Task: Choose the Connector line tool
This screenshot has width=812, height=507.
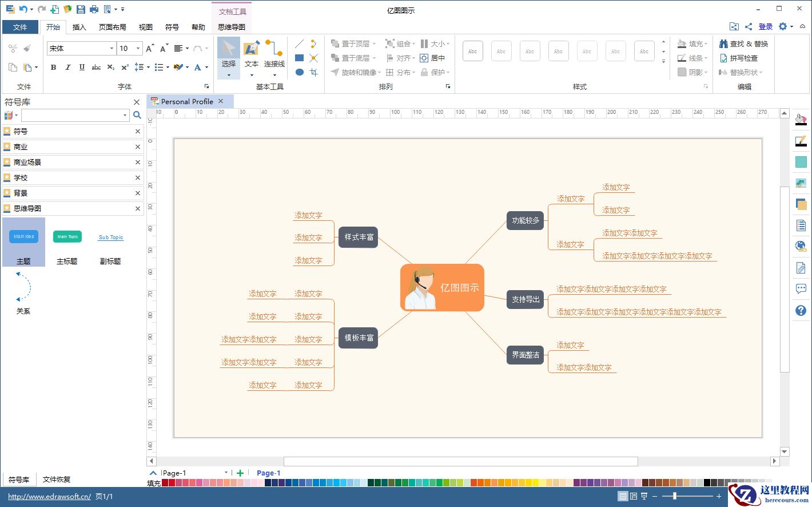Action: tap(274, 55)
